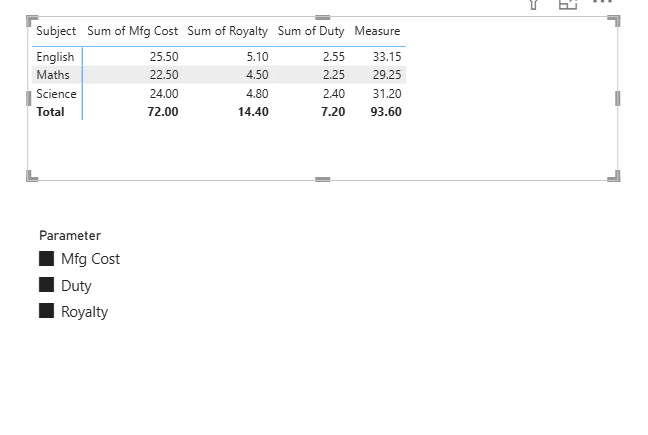Sort by Sum of Duty header
The height and width of the screenshot is (435, 648).
(311, 31)
